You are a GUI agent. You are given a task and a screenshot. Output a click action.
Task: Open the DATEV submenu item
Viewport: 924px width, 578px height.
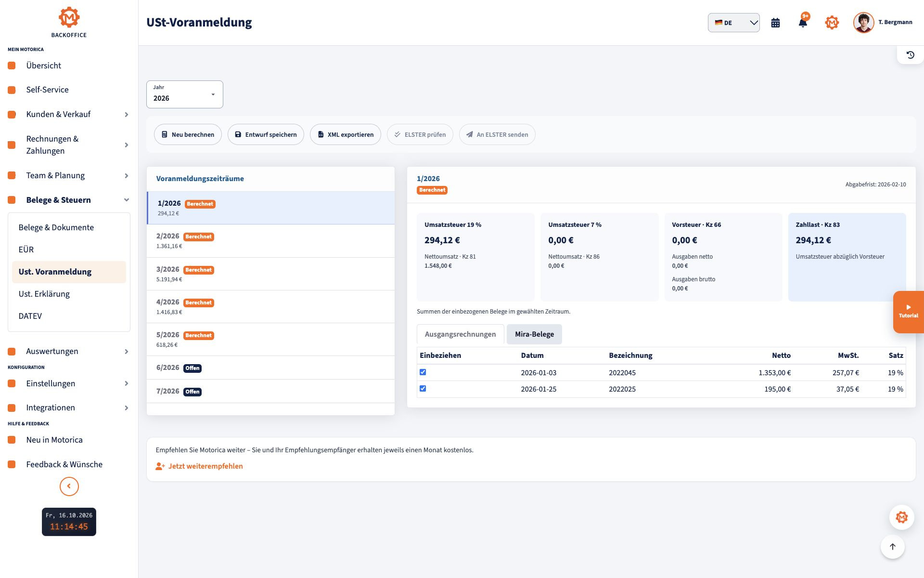pyautogui.click(x=69, y=316)
